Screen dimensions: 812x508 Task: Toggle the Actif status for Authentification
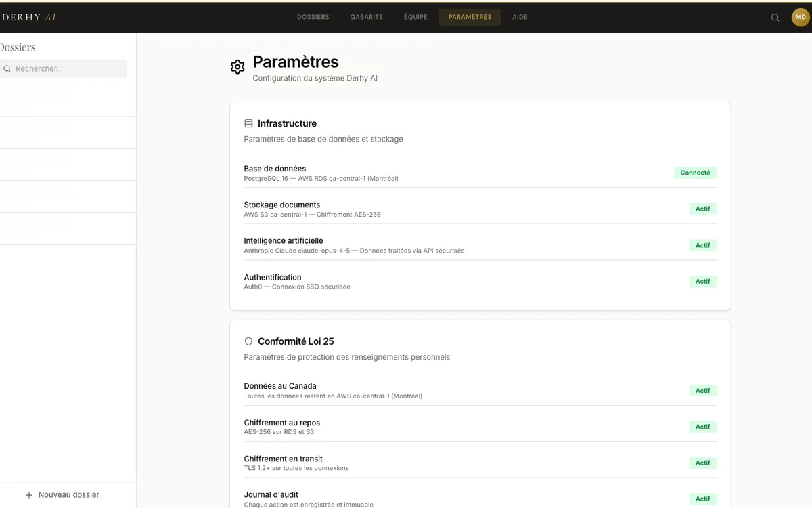702,281
